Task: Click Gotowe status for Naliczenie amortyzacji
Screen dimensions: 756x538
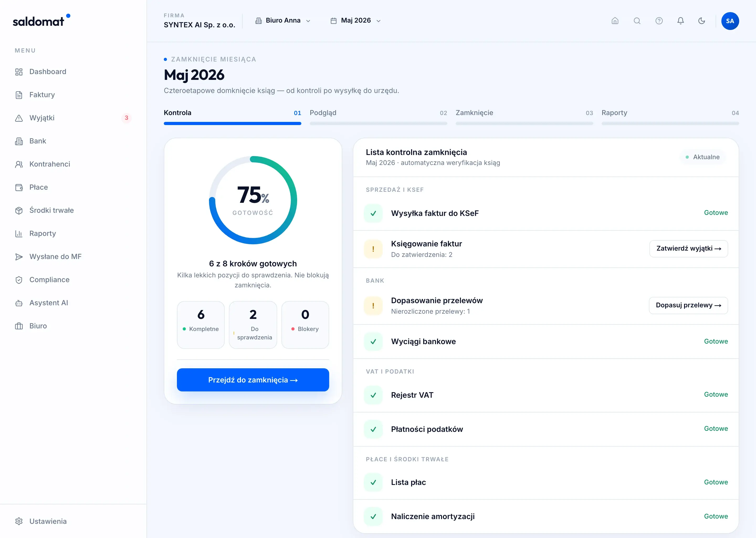Action: tap(716, 516)
